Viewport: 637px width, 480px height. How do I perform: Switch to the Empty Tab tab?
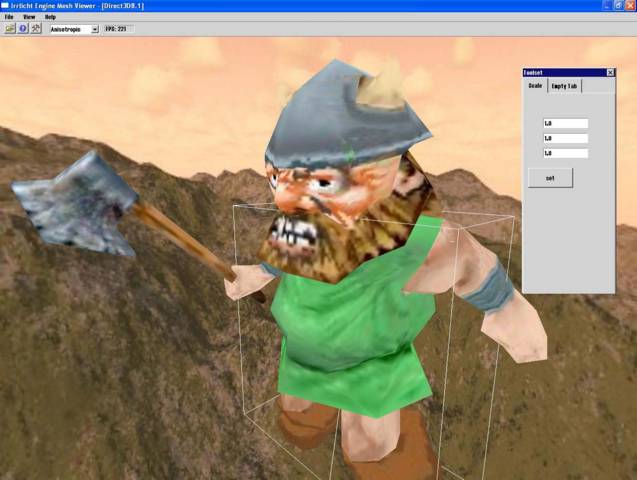click(564, 86)
